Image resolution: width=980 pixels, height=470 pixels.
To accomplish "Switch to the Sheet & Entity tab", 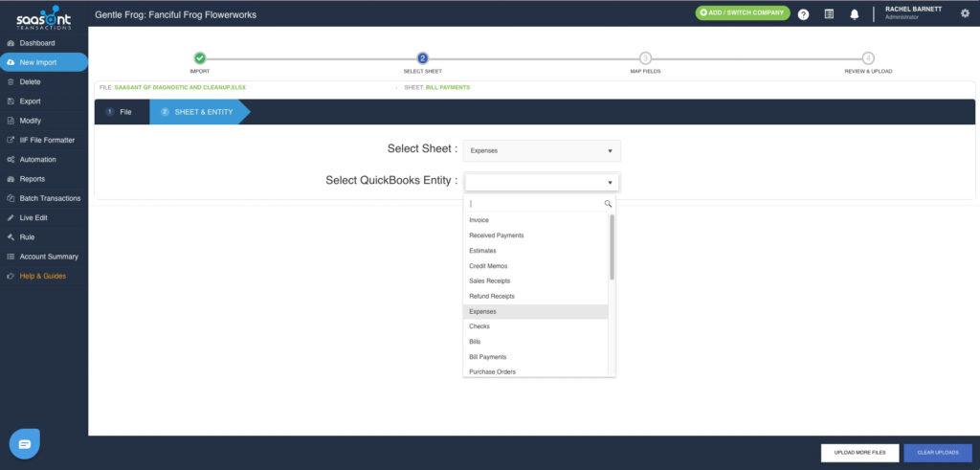I will 199,112.
